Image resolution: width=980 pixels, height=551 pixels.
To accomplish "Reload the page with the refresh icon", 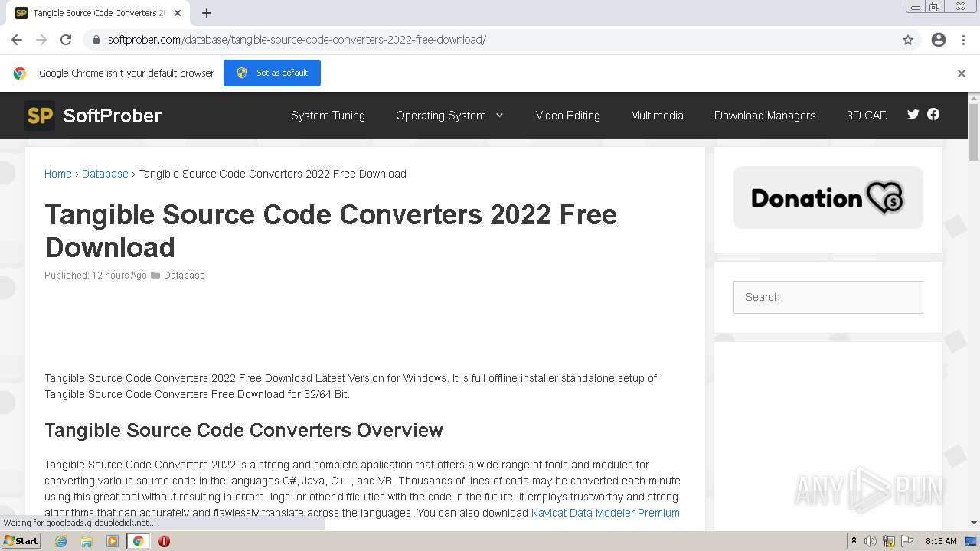I will tap(66, 40).
